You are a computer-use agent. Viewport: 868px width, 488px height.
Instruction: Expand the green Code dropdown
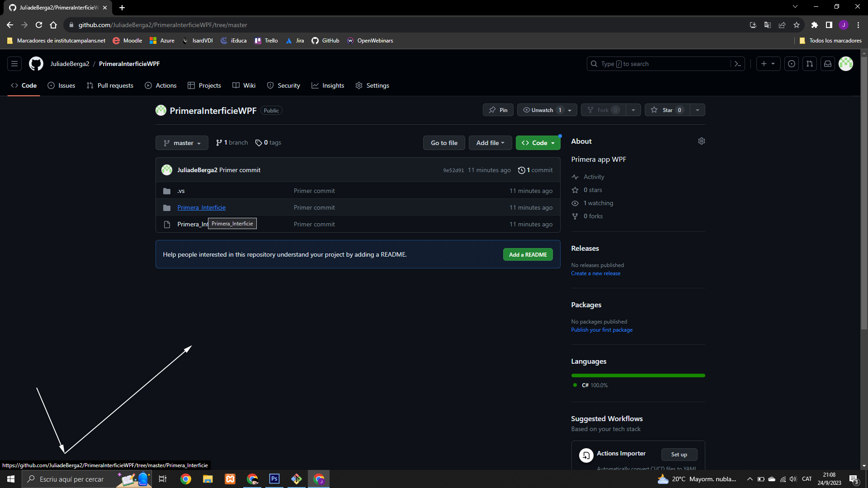point(538,143)
